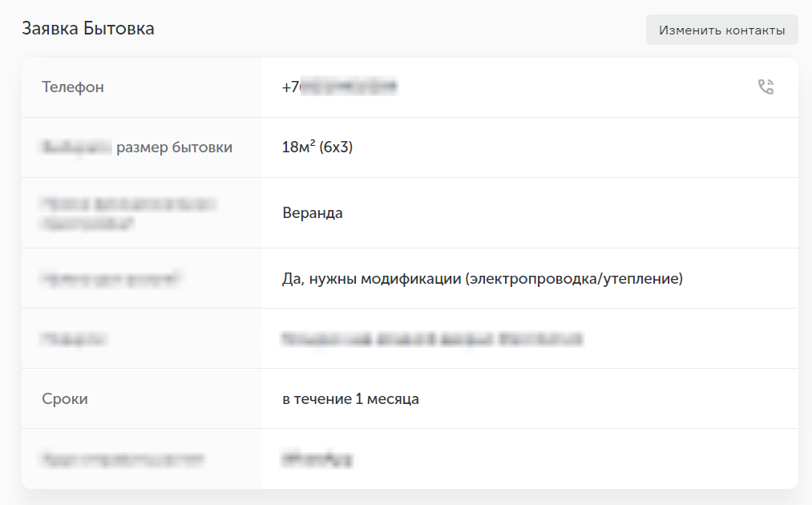Click the blurred label beside the modifications answer
Screen dimensions: 812x505
[x=112, y=279]
